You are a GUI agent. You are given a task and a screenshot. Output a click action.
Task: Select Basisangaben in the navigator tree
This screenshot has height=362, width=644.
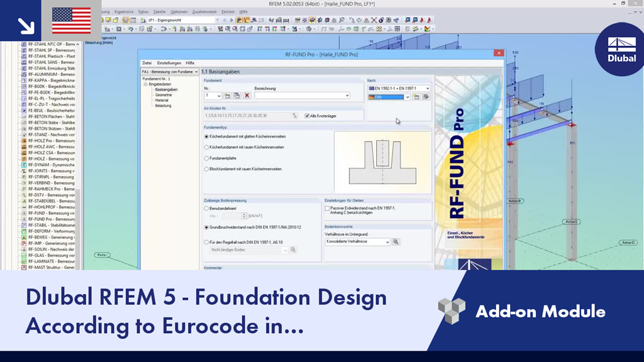[x=166, y=89]
